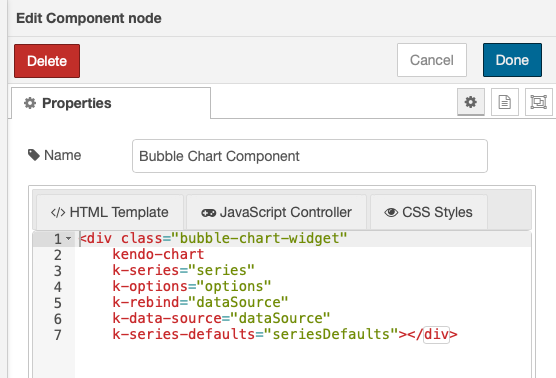Click the gear icon in Properties tab label
Image resolution: width=556 pixels, height=378 pixels.
30,103
